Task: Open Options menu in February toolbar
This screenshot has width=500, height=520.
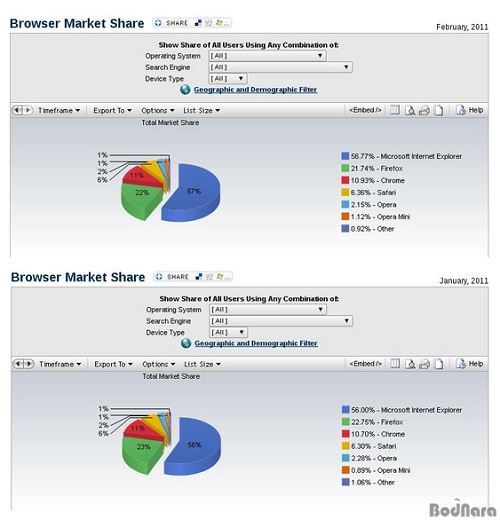Action: [x=158, y=110]
